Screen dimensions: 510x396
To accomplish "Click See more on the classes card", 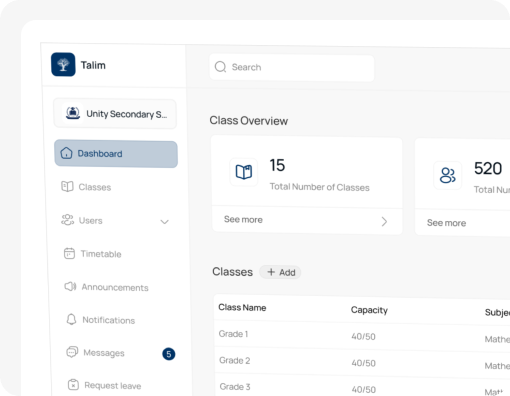I will pos(243,219).
